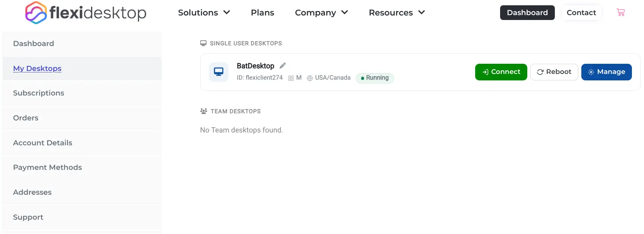Go to Addresses
The height and width of the screenshot is (234, 644).
tap(82, 192)
